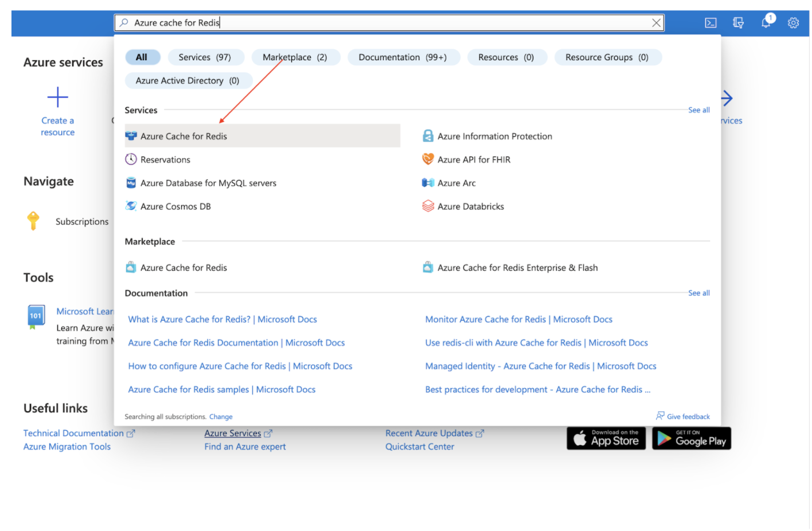
Task: Open Azure Cache for Redis samples doc
Action: click(x=222, y=390)
